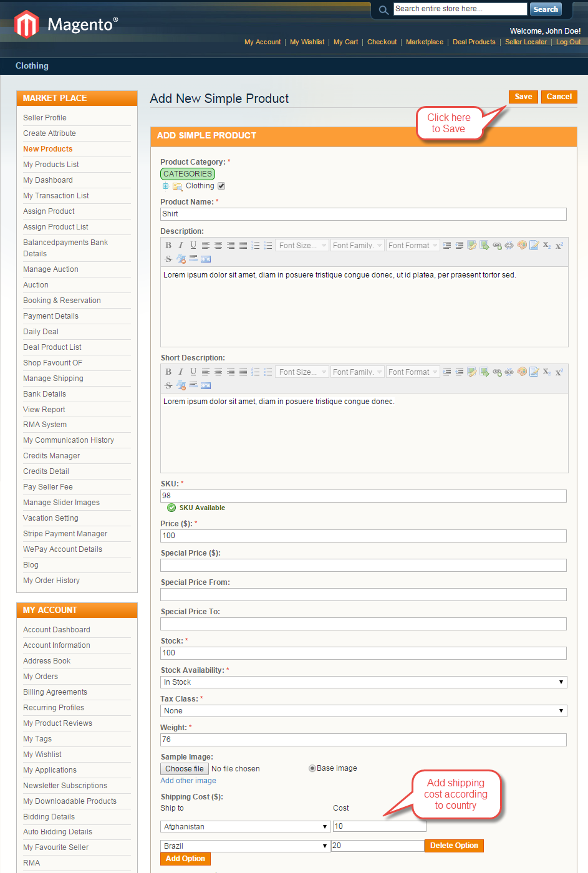Open the Clothing navigation menu

32,65
